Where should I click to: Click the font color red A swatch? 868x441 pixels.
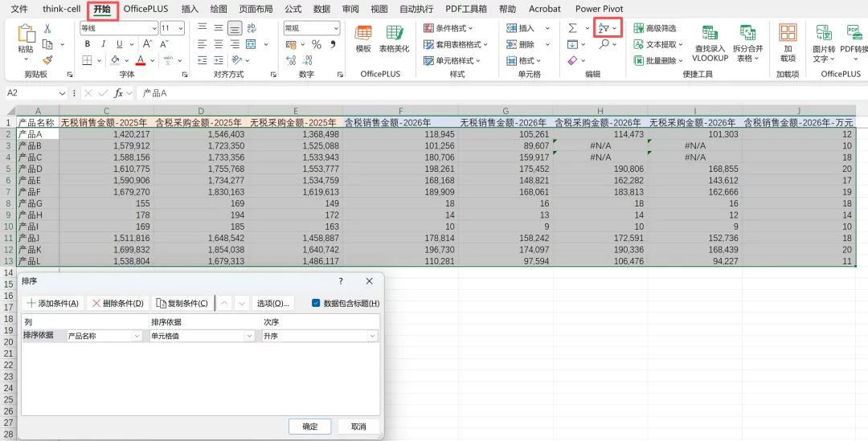pos(141,59)
